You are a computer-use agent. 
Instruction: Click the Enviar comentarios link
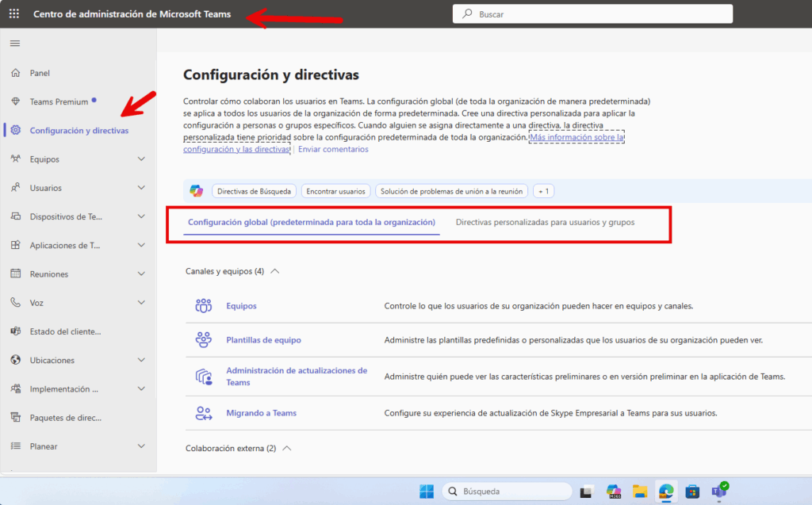click(333, 149)
